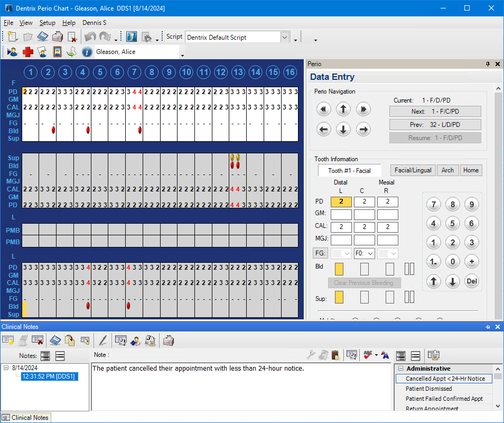Toggle the right suppuration box

tap(390, 298)
